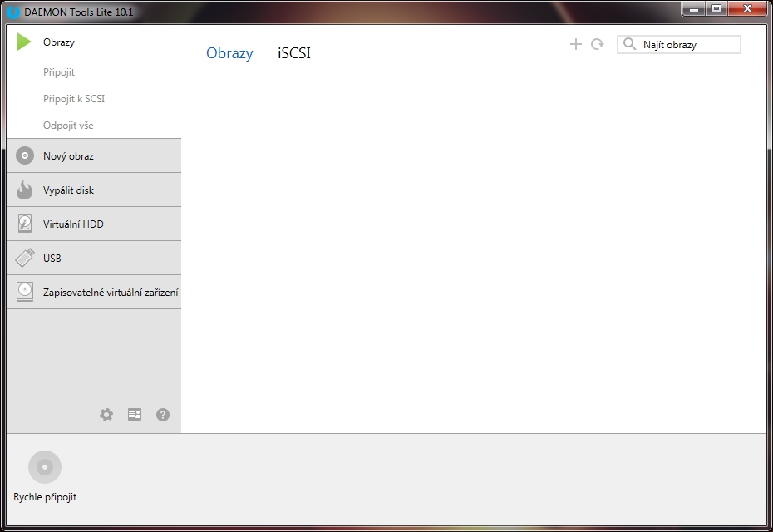Add an image with the plus icon
Screen dimensions: 773x532
(575, 44)
